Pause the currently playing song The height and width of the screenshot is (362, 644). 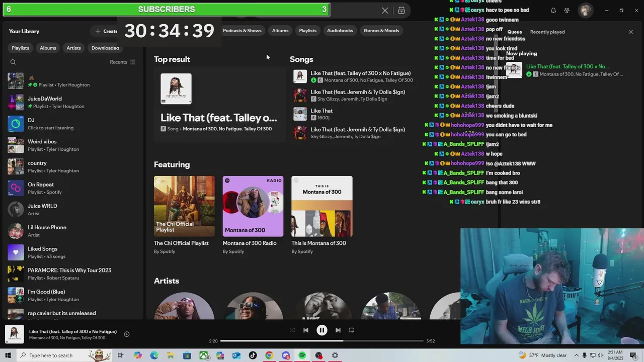[x=321, y=330]
